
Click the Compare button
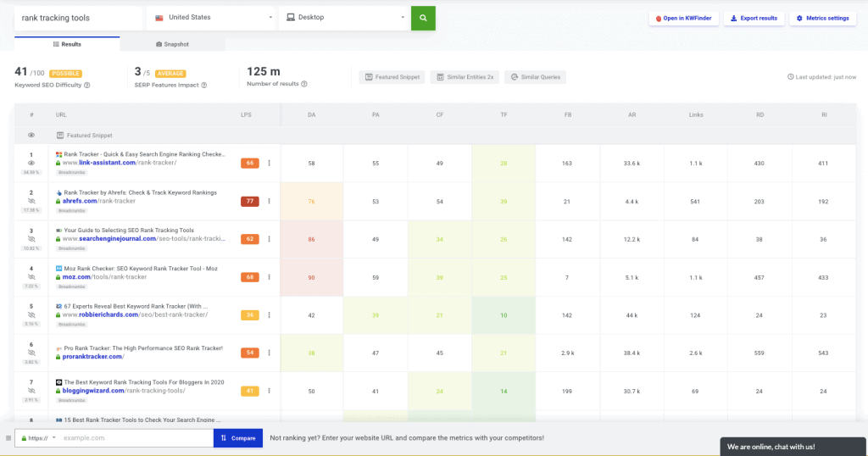pyautogui.click(x=238, y=437)
